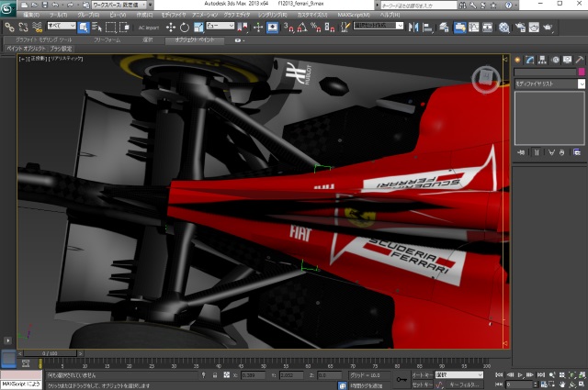This screenshot has width=588, height=390.
Task: Open the Tools menu
Action: [58, 15]
